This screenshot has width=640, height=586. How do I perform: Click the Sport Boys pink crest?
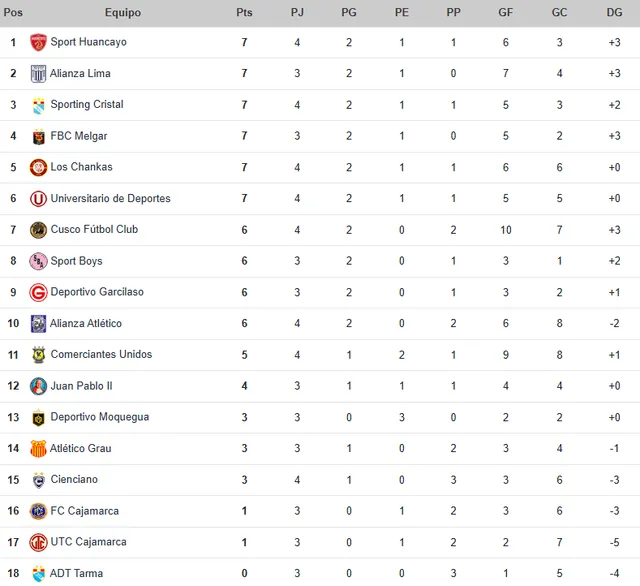tap(38, 261)
